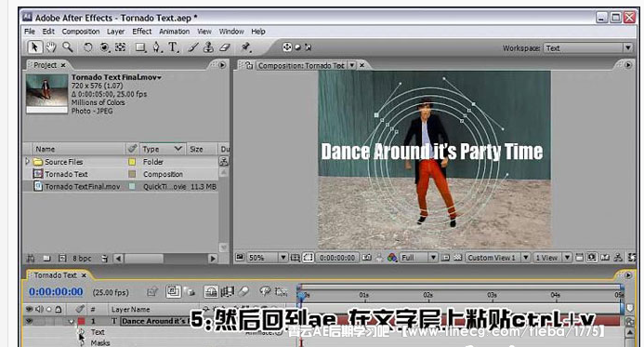
Task: Switch to the Tornado Text timeline tab
Action: point(55,275)
